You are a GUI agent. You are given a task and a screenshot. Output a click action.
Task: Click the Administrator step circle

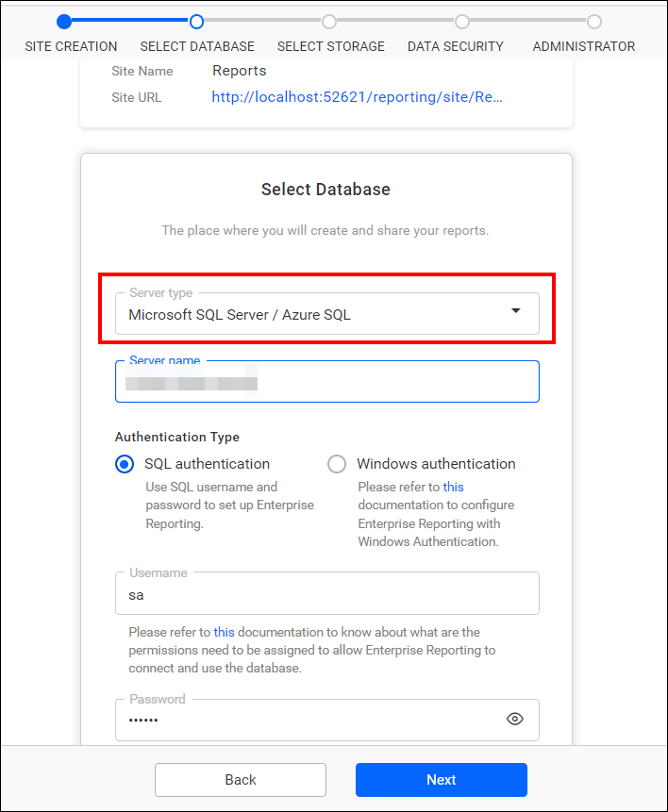[x=594, y=22]
